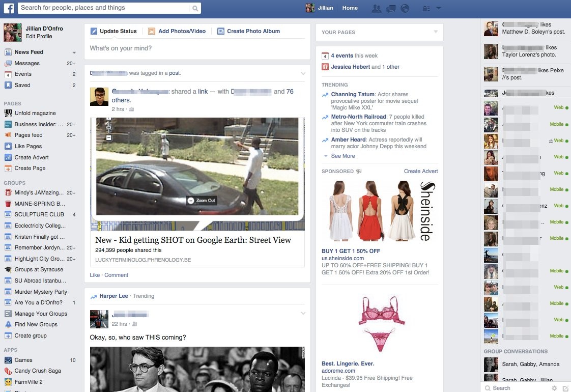Check Notifications via the globe icon

click(405, 8)
